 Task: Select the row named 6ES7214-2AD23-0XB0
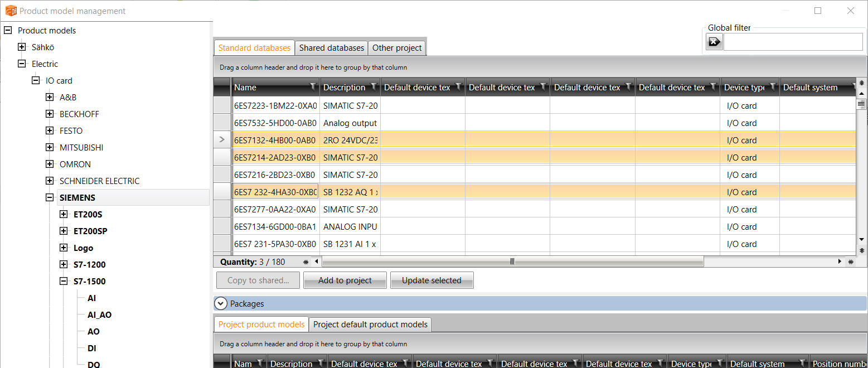535,157
